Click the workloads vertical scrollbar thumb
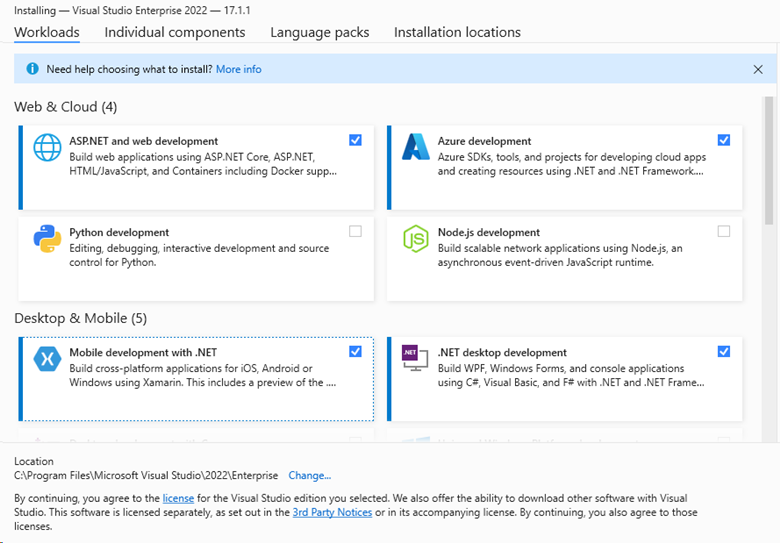The height and width of the screenshot is (543, 780). pyautogui.click(x=769, y=160)
